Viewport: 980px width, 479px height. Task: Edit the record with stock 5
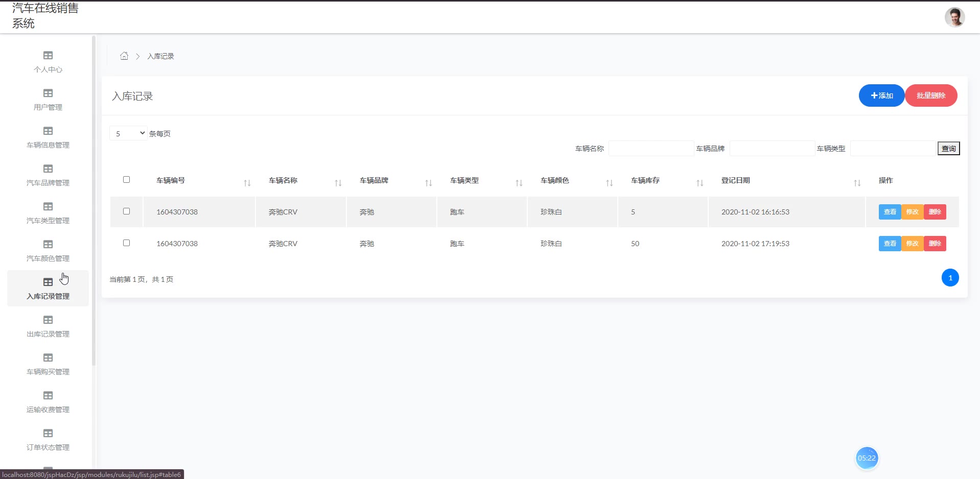pos(912,212)
